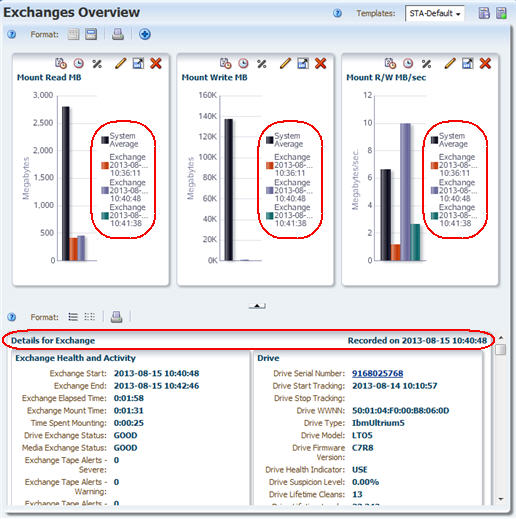Toggle percent icon in Mount Read MB pane
Image resolution: width=516 pixels, height=519 pixels.
point(97,64)
